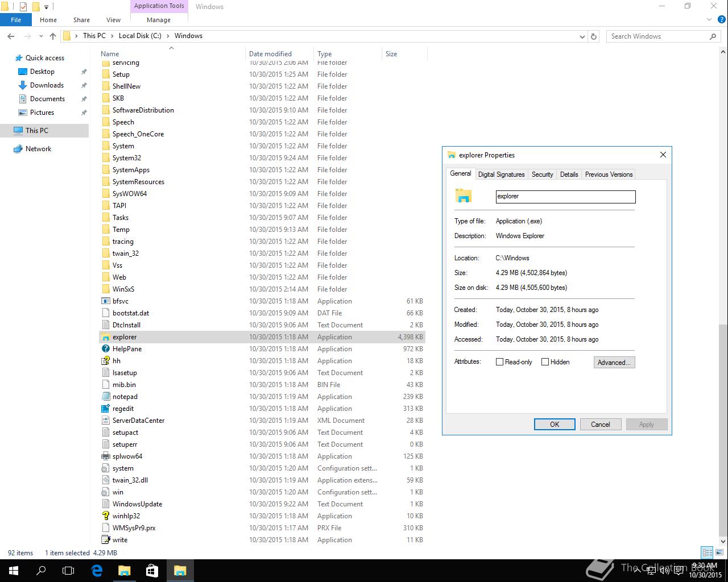Switch to the Previous Versions tab
The image size is (728, 582).
coord(609,174)
